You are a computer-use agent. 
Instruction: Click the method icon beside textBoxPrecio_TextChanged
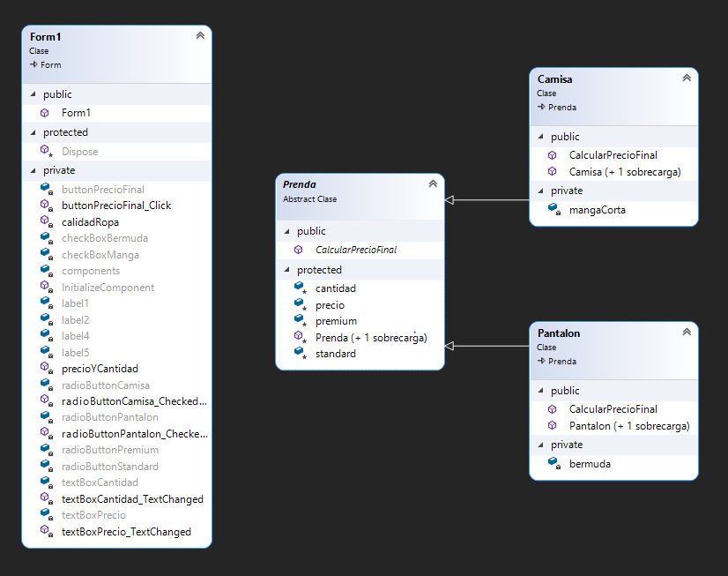click(44, 532)
